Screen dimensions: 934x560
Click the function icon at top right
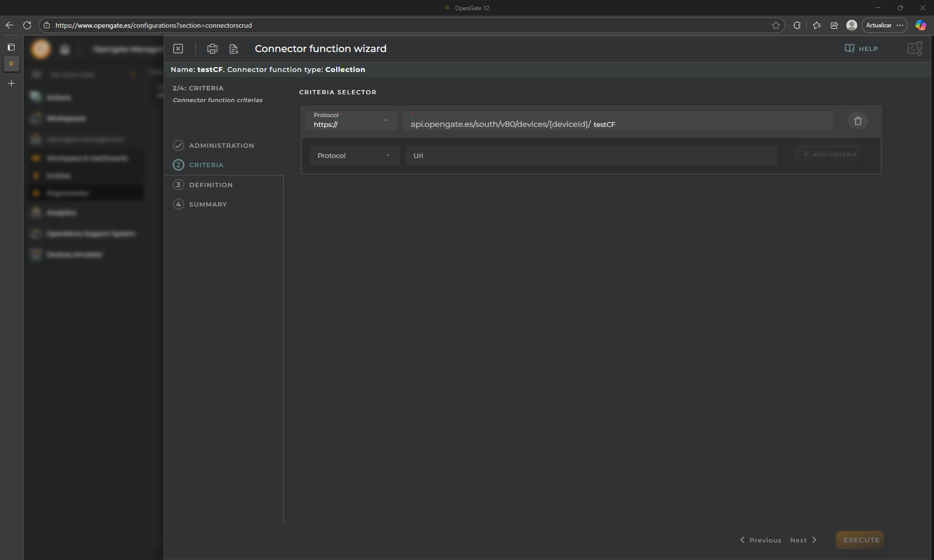(x=915, y=49)
